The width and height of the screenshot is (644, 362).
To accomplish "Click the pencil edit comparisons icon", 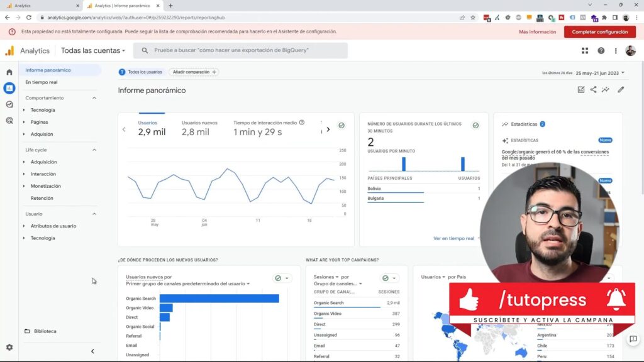I will 621,89.
